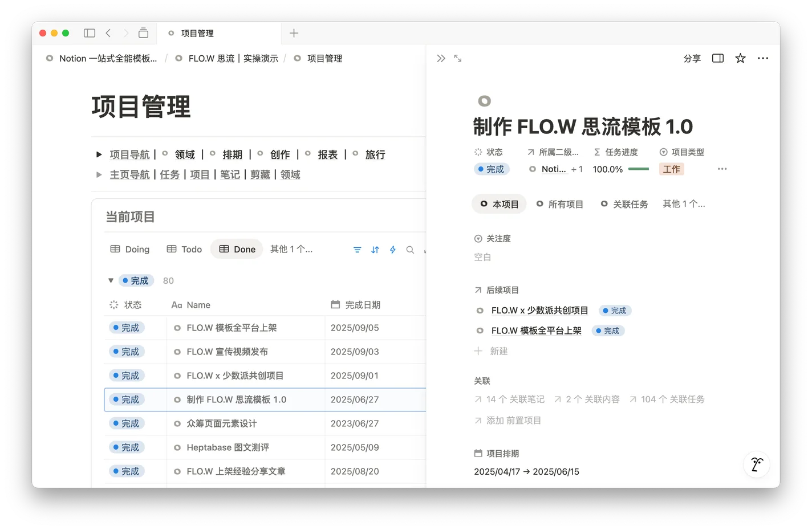Open the 其他 1 个 views dropdown
812x530 pixels.
(291, 249)
